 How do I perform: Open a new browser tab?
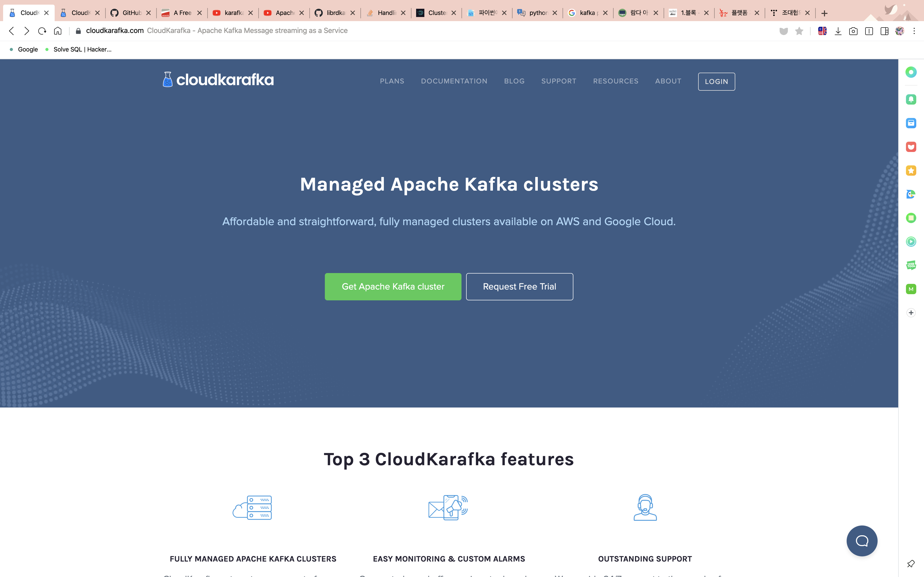pyautogui.click(x=824, y=13)
